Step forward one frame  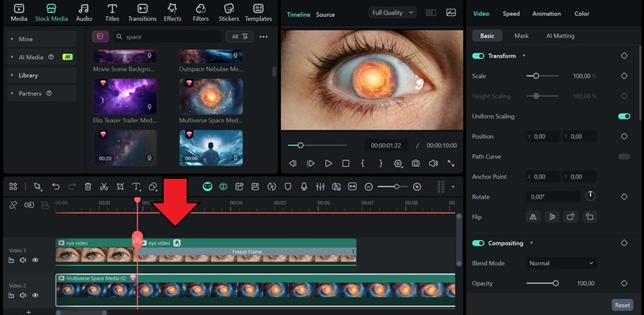311,164
